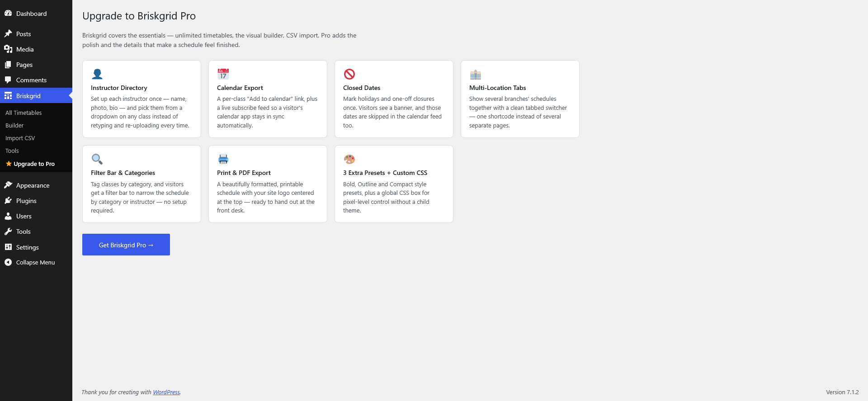The height and width of the screenshot is (401, 868).
Task: Click the "Upgrade to Briskgrid Pro" page heading
Action: click(139, 16)
